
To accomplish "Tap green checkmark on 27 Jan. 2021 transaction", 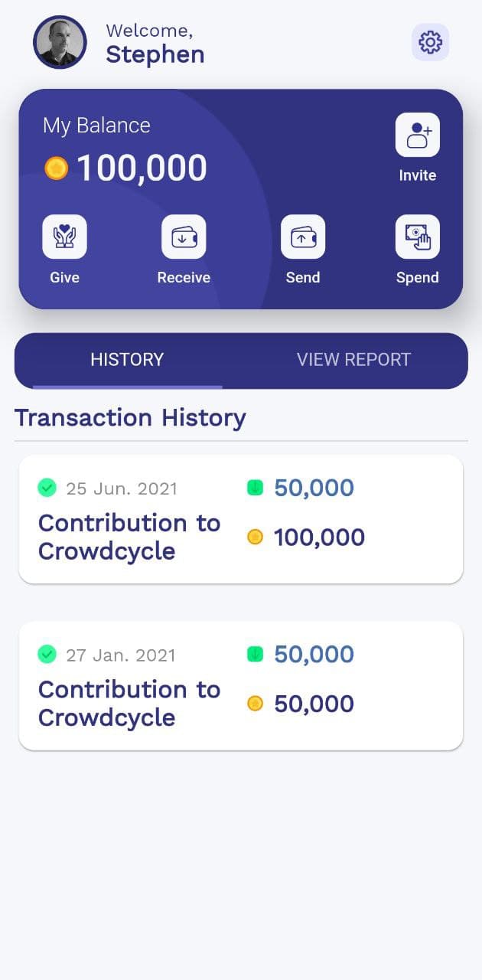I will pyautogui.click(x=47, y=655).
